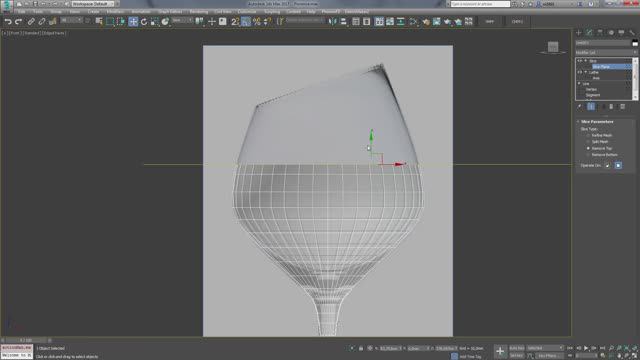
Task: Click Play Animation button
Action: [586, 348]
